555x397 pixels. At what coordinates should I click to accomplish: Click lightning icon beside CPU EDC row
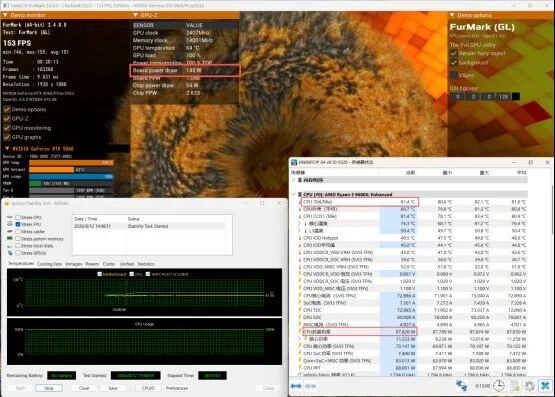click(300, 317)
